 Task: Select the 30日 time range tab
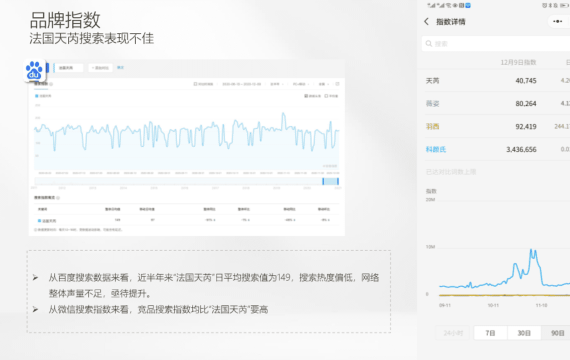[x=524, y=333]
